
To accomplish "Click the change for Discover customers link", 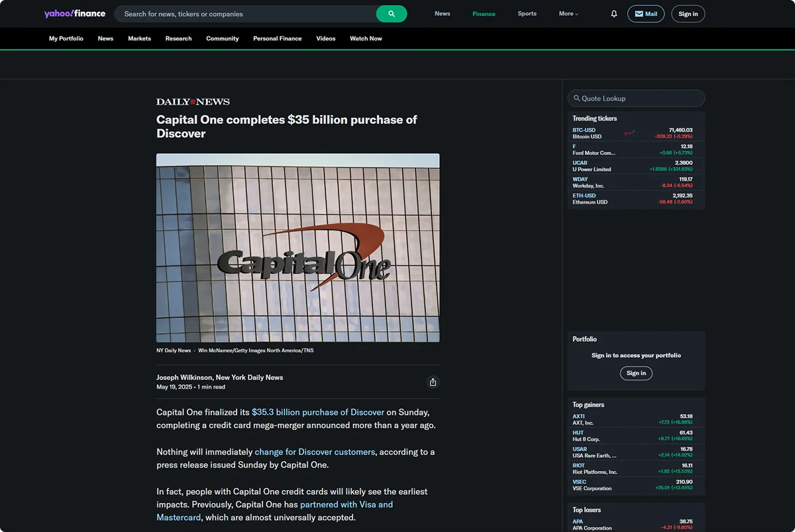I will [x=315, y=451].
